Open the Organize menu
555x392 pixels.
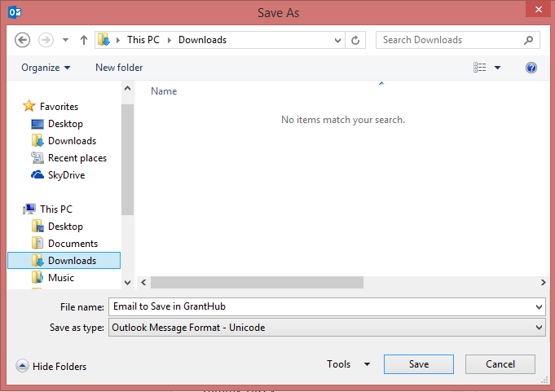46,68
